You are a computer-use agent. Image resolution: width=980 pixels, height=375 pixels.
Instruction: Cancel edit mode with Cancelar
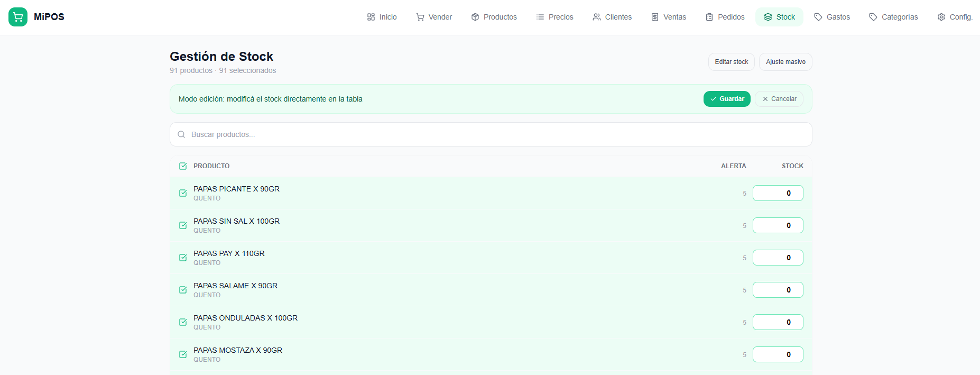point(779,99)
